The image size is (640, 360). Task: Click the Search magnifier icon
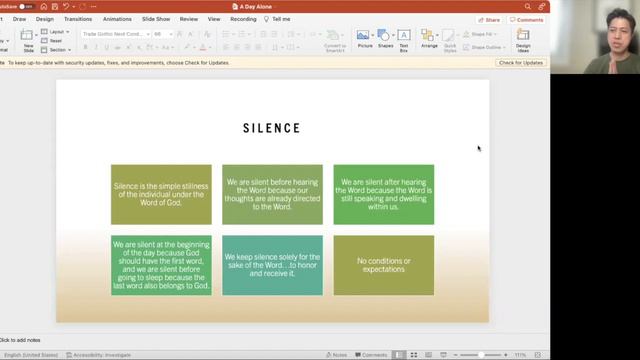point(527,7)
